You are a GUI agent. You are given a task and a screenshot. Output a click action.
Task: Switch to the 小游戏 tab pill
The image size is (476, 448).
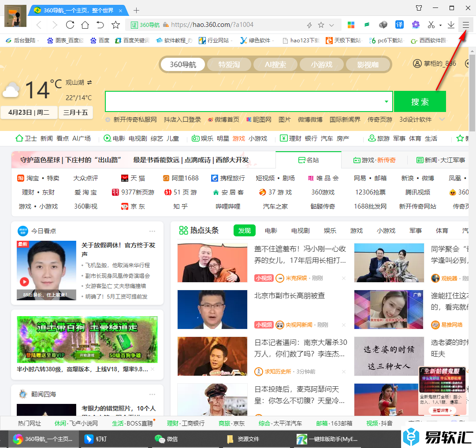point(321,64)
